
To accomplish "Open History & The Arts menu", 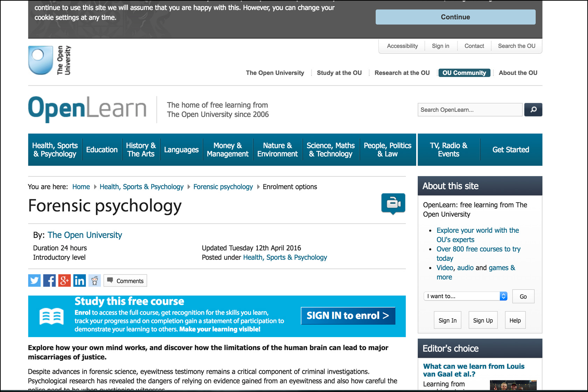I will [x=141, y=149].
